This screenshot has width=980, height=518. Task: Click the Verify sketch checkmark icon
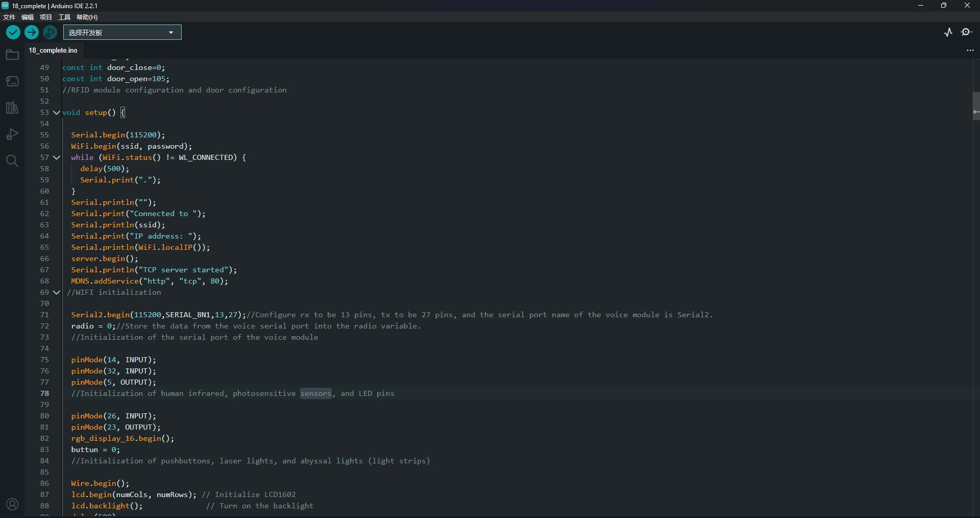[13, 32]
